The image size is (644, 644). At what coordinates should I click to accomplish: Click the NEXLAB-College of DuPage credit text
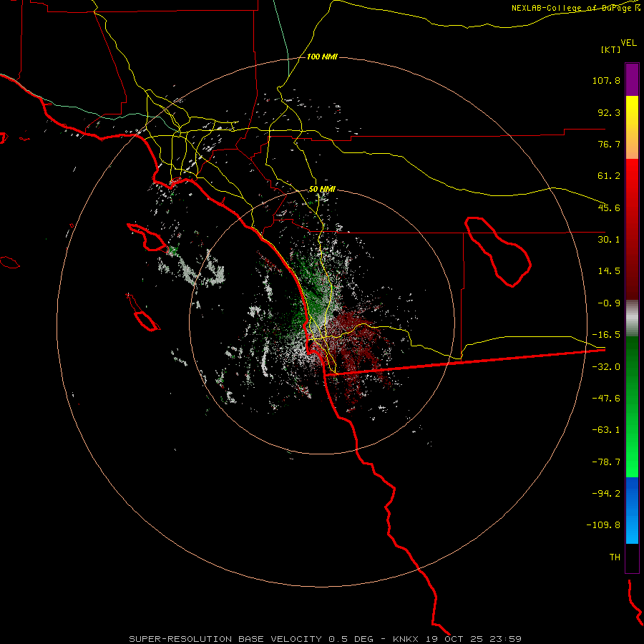(575, 8)
